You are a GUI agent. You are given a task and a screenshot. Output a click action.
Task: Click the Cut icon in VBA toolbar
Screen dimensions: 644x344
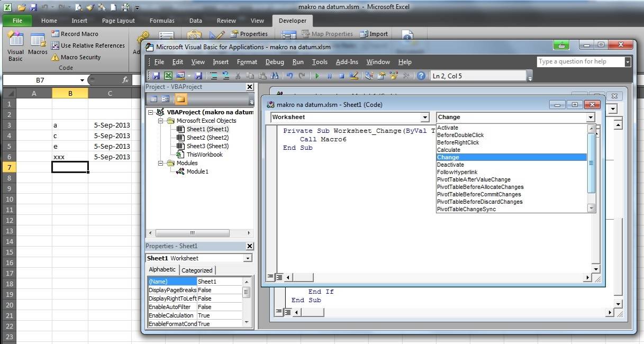[238, 76]
